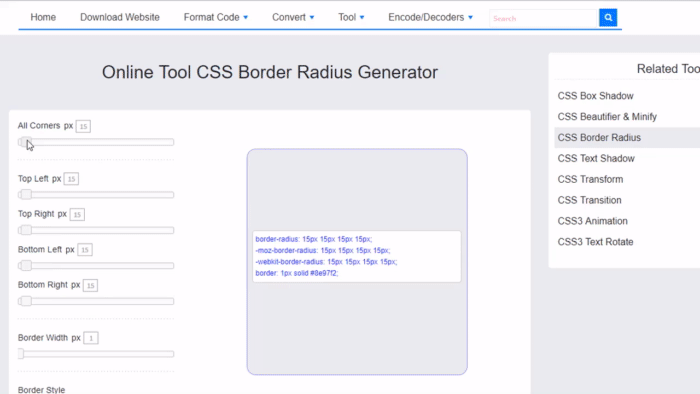Open CSS Transform tool link
This screenshot has height=394, width=700.
590,179
